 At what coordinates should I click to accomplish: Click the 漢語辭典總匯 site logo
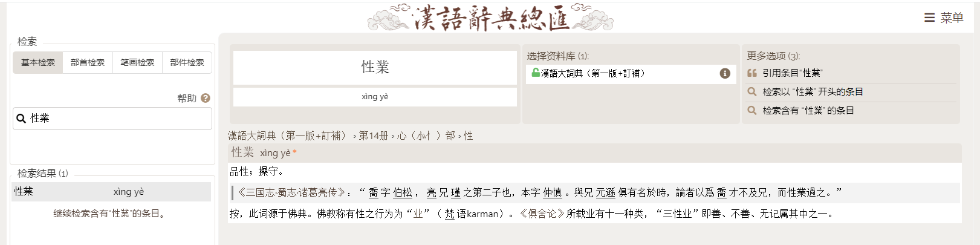[490, 18]
